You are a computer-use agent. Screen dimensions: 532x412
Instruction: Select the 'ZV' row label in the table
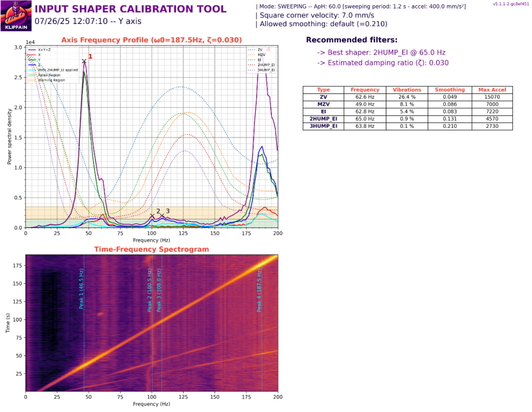click(323, 97)
